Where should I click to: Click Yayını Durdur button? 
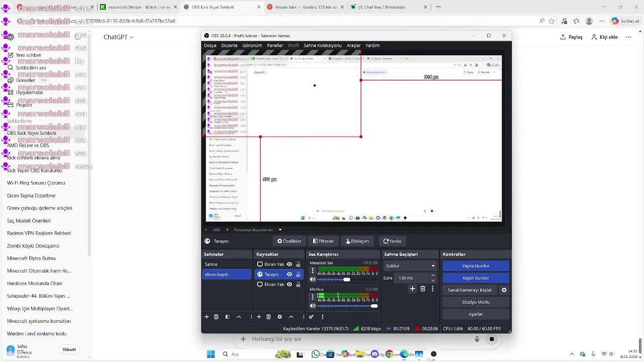click(x=475, y=266)
